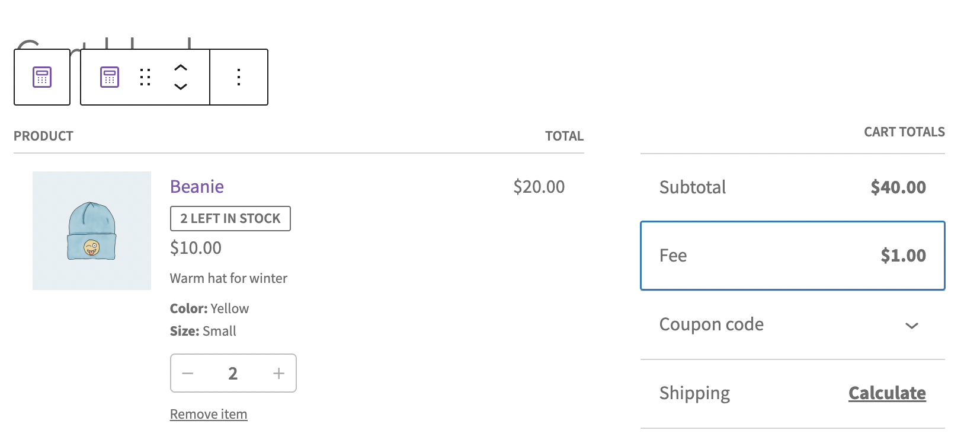Click the CART TOTALS heading
The width and height of the screenshot is (980, 446).
tap(904, 132)
